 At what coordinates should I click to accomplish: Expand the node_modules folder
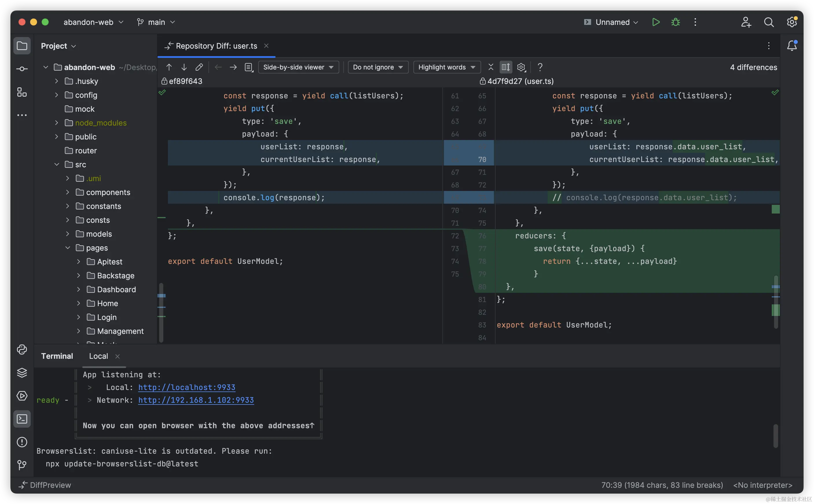[x=57, y=123]
